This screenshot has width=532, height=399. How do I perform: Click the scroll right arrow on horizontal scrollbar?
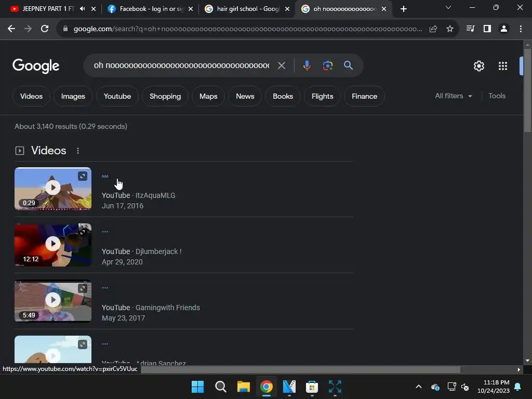518,369
